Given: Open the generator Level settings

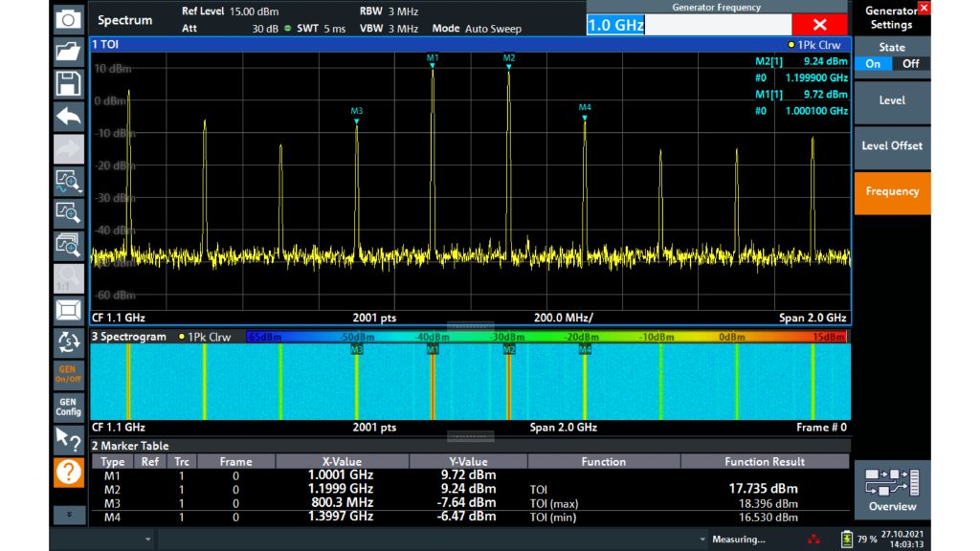Looking at the screenshot, I should pos(892,101).
